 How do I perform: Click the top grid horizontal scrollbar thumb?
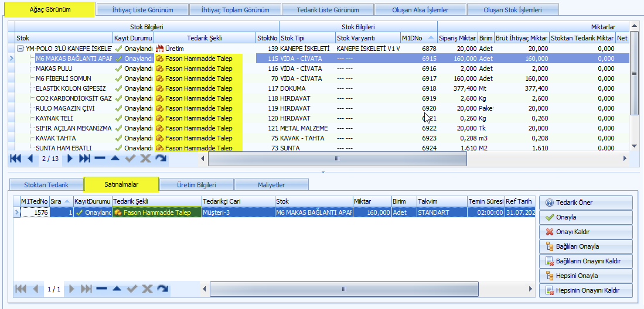click(x=336, y=159)
